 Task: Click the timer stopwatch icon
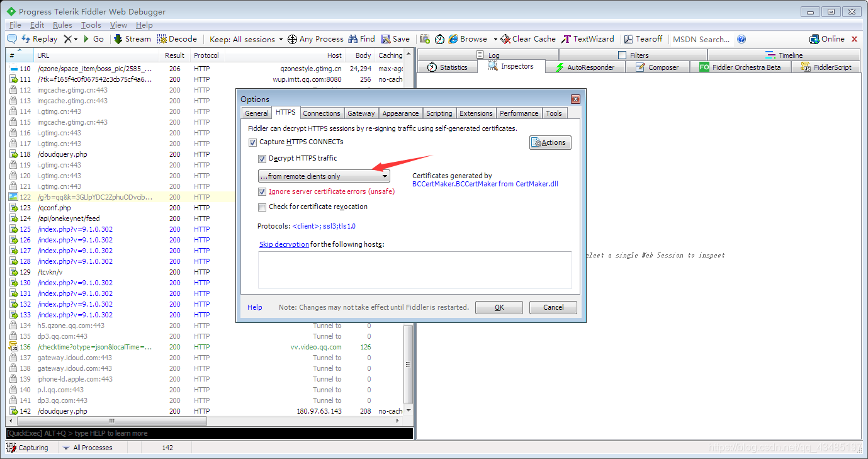(x=439, y=39)
